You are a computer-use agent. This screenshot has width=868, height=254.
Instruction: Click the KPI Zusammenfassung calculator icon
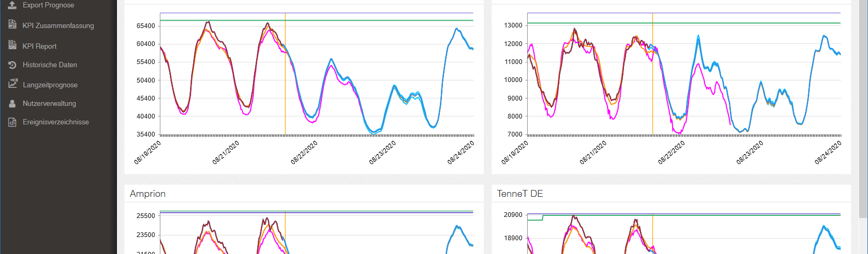coord(12,25)
